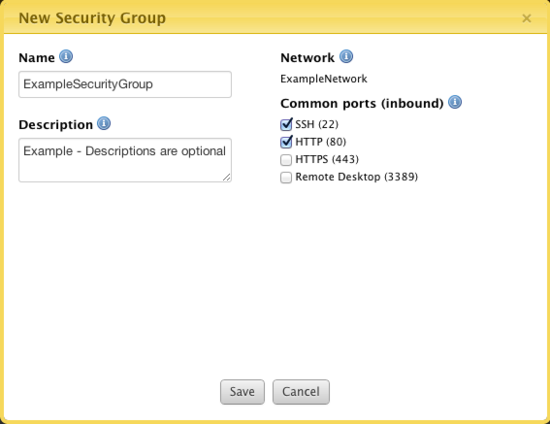Click the info icon beside Name
Image resolution: width=550 pixels, height=424 pixels.
pos(66,56)
